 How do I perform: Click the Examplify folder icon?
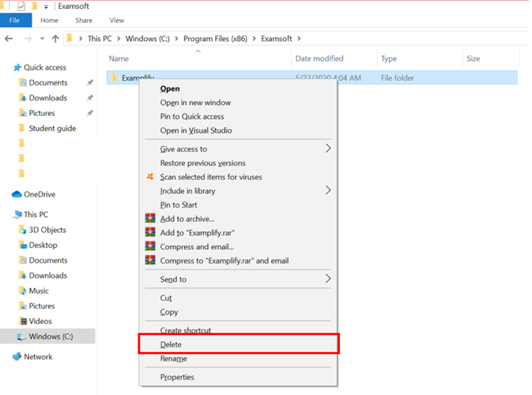click(114, 77)
